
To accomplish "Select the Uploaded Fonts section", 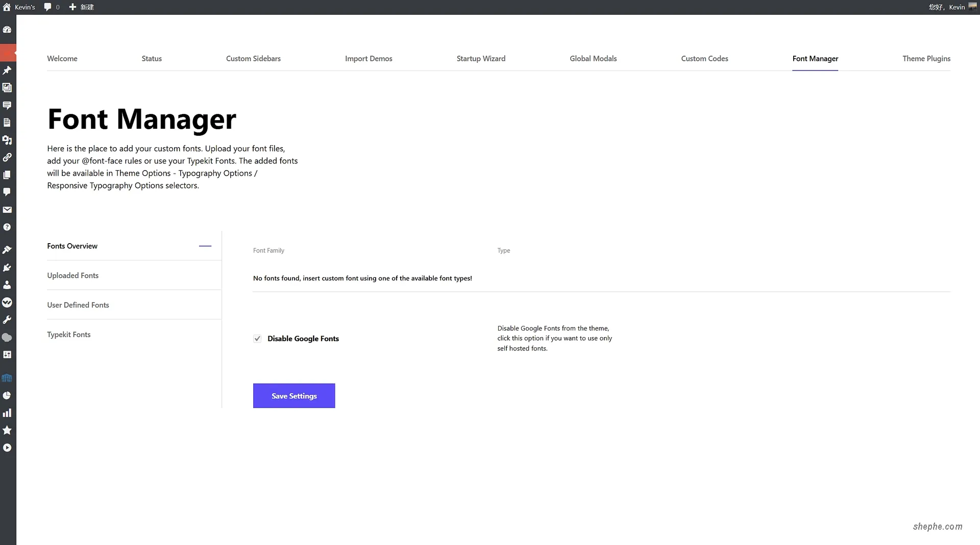I will point(72,275).
